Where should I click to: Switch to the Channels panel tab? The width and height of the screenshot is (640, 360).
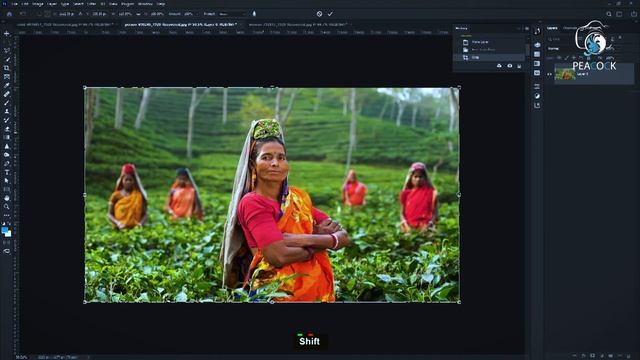[569, 28]
